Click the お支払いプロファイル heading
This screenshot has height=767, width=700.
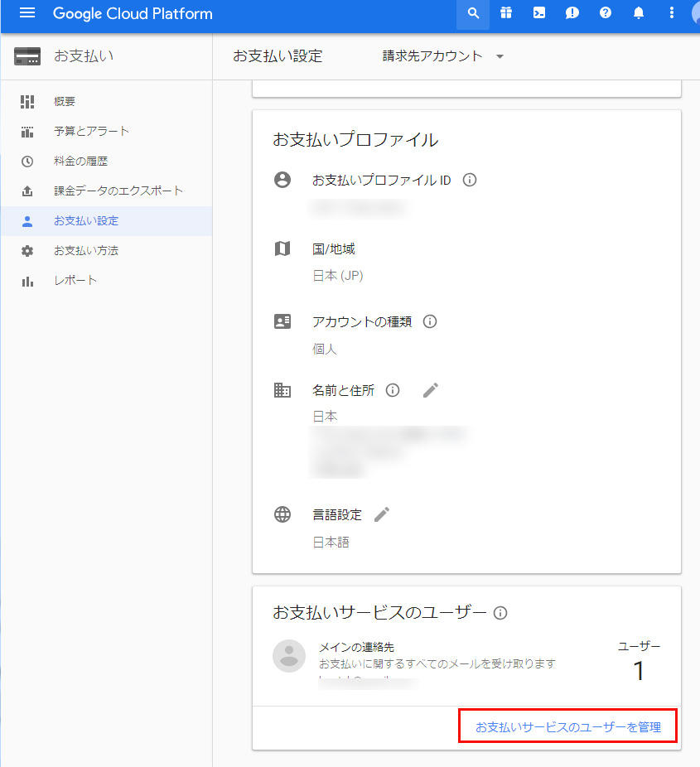(355, 139)
